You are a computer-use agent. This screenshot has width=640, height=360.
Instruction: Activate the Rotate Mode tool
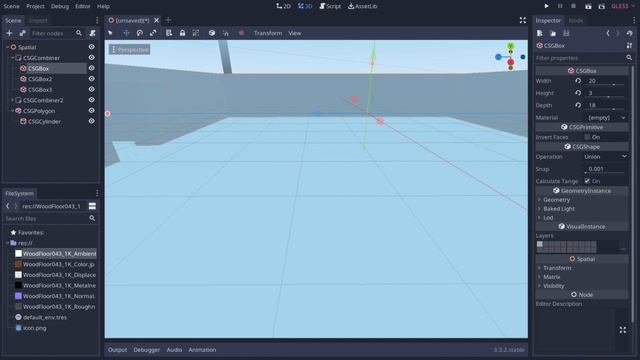pos(140,33)
